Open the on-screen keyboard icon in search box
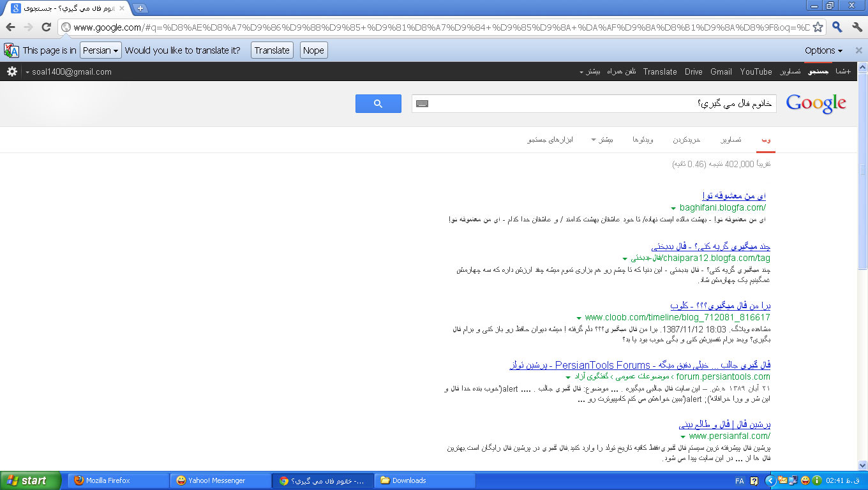The image size is (868, 490). point(422,104)
